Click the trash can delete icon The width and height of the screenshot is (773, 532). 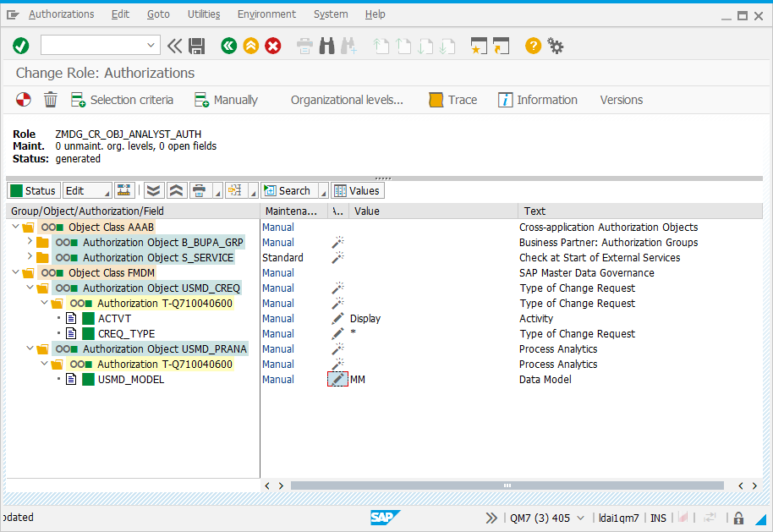(x=50, y=100)
